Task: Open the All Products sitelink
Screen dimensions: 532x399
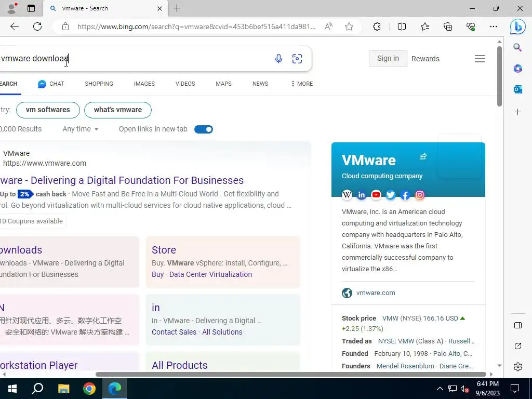Action: coord(179,365)
